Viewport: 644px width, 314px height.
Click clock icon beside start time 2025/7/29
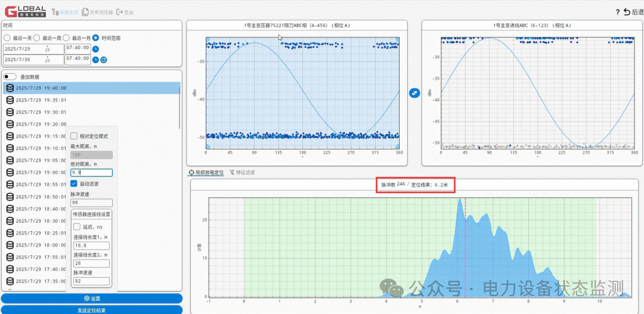pos(95,49)
